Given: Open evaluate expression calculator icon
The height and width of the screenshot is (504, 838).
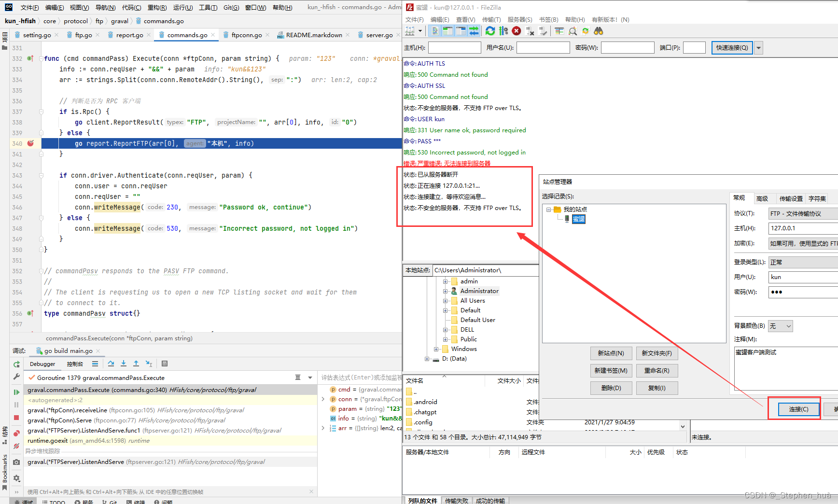Looking at the screenshot, I should point(165,364).
